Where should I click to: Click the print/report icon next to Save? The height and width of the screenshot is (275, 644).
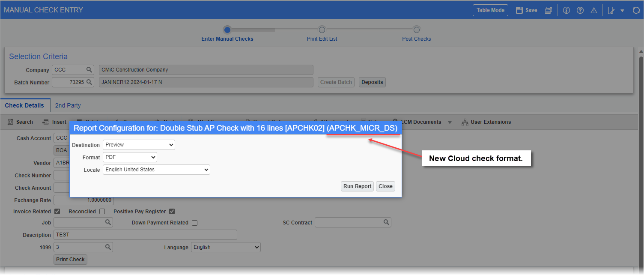(549, 10)
